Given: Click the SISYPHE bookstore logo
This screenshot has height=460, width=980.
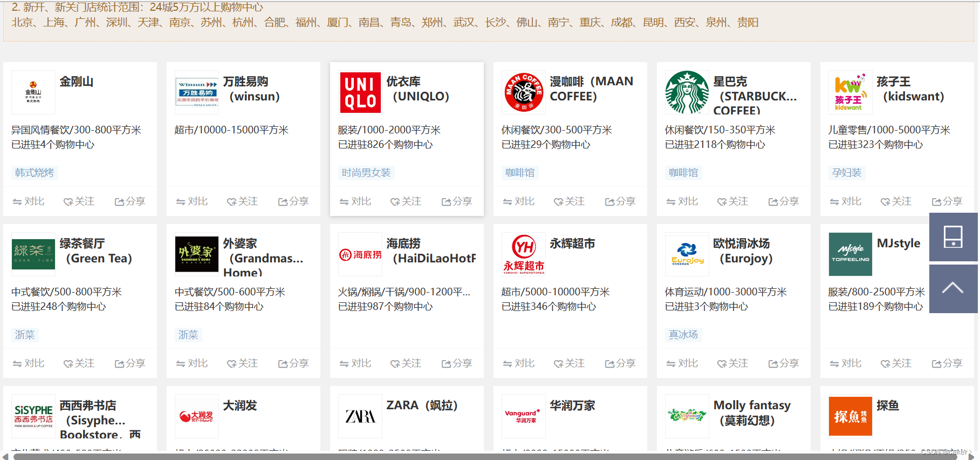Looking at the screenshot, I should pyautogui.click(x=33, y=416).
